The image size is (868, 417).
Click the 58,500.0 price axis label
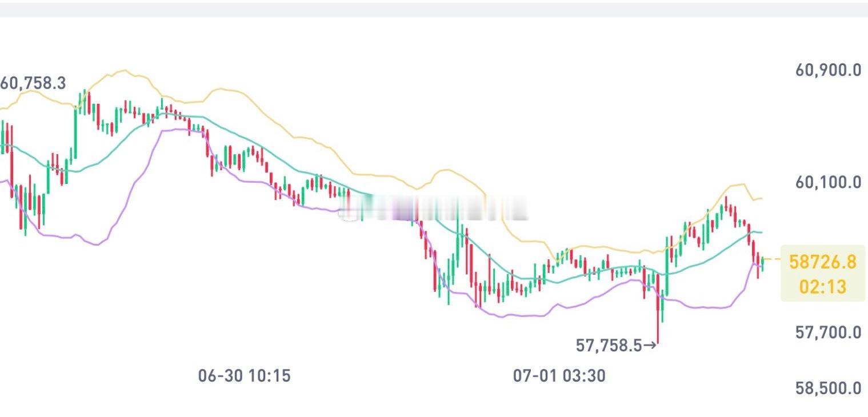point(828,388)
